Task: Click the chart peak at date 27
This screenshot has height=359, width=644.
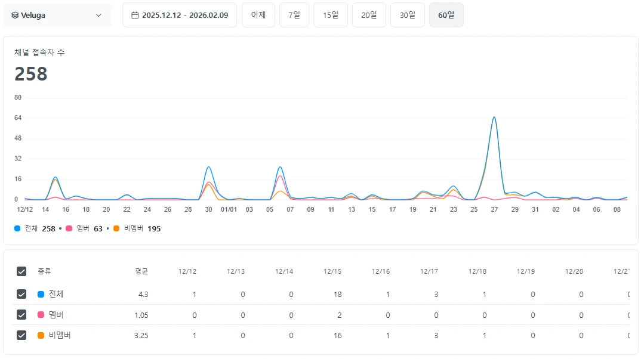Action: point(494,117)
